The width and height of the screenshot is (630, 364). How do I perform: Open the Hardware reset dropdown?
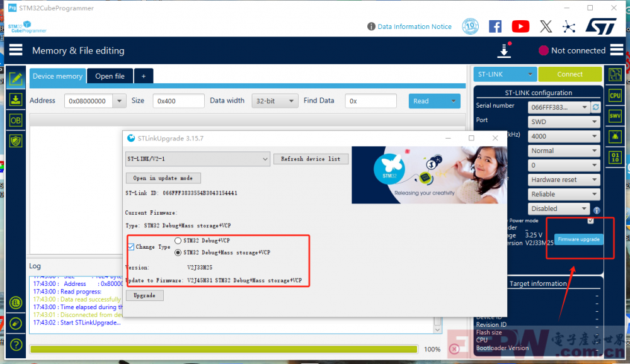tap(564, 179)
